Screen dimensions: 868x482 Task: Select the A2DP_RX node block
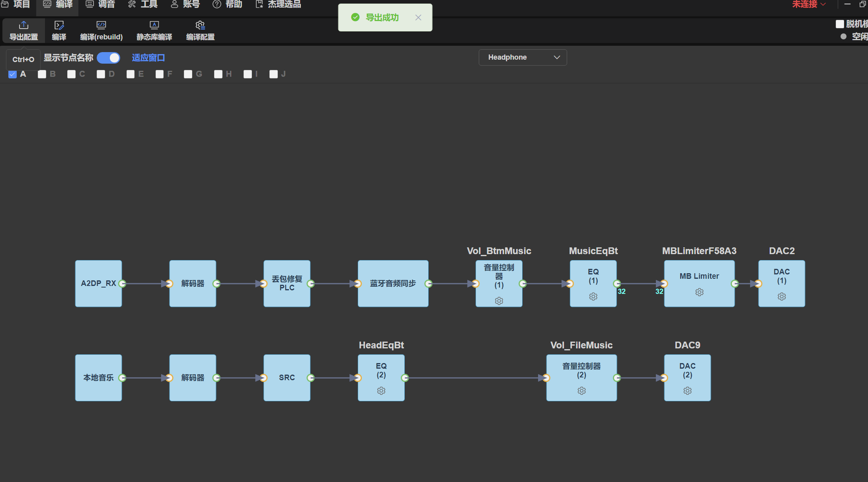pyautogui.click(x=98, y=284)
